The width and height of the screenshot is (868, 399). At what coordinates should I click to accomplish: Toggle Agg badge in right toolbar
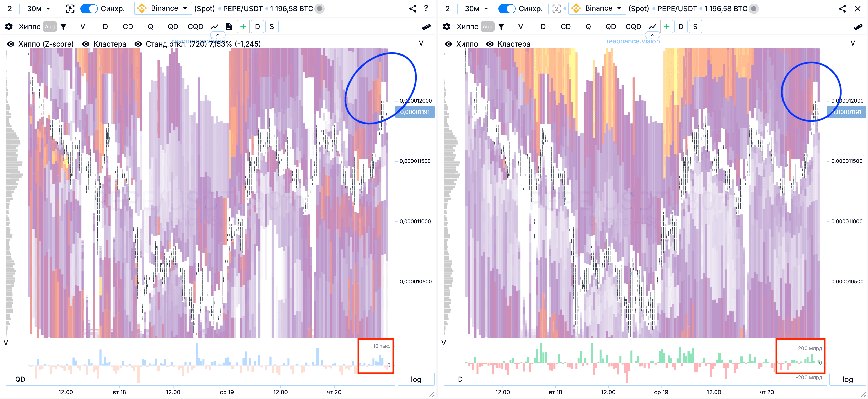tap(487, 27)
